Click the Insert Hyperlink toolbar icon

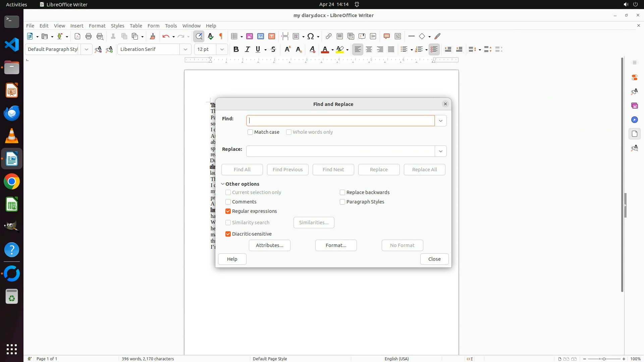329,36
